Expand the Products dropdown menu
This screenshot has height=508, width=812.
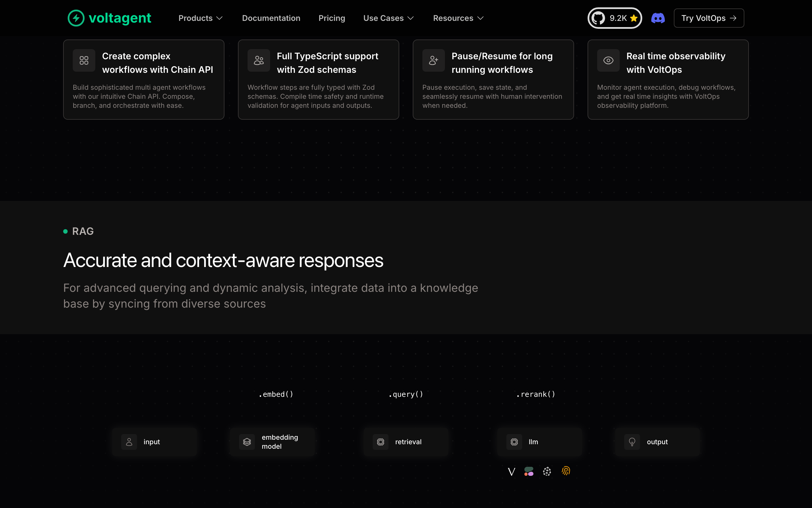pyautogui.click(x=200, y=18)
